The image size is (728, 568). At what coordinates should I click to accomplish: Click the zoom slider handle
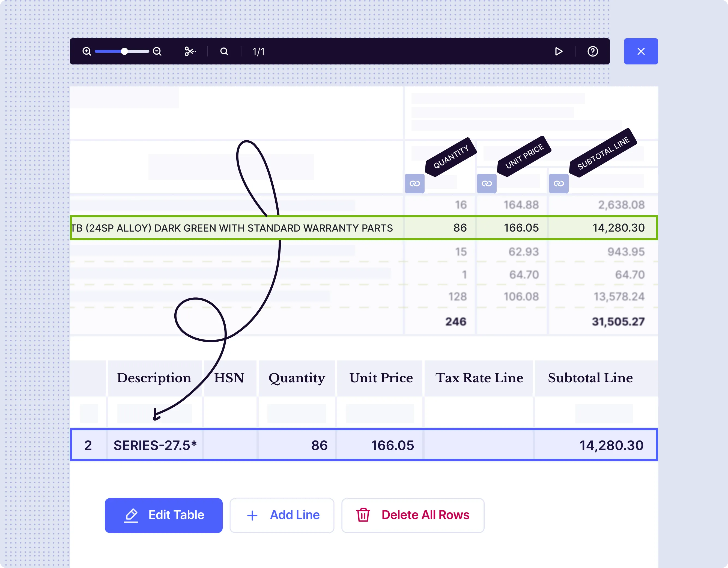(x=124, y=51)
